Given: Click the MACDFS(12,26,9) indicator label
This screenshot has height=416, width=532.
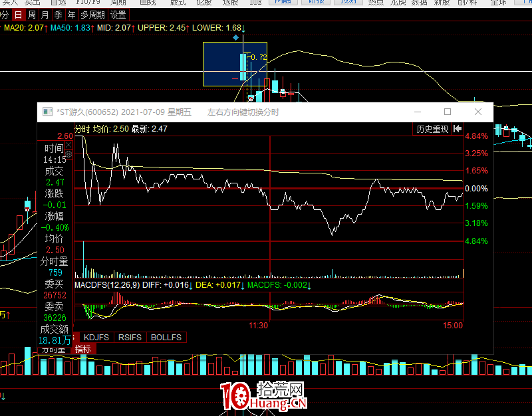Looking at the screenshot, I should click(107, 285).
